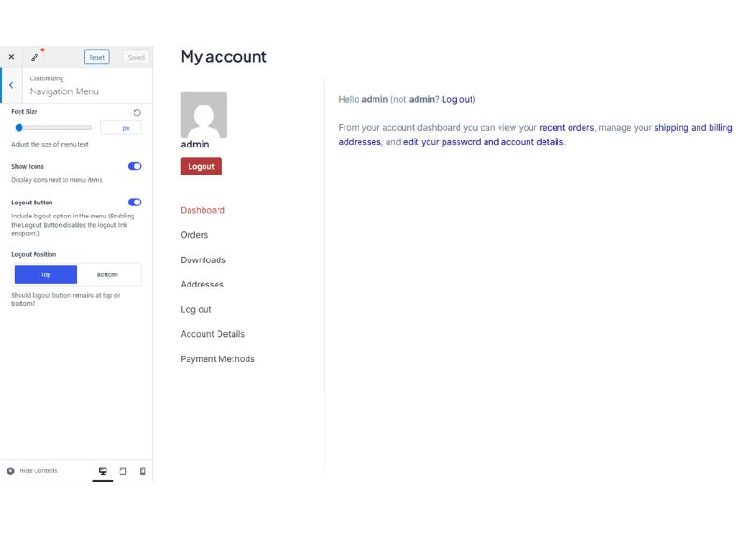Select the tablet preview icon

122,470
